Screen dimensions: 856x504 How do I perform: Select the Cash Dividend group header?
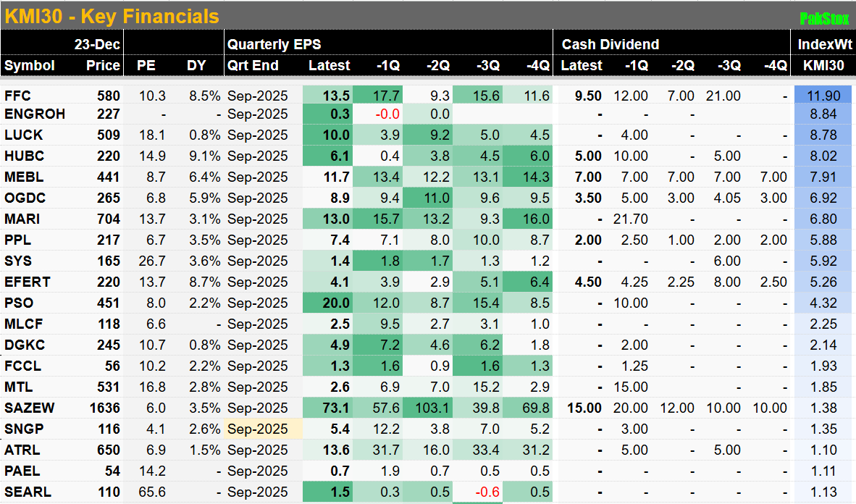(610, 44)
